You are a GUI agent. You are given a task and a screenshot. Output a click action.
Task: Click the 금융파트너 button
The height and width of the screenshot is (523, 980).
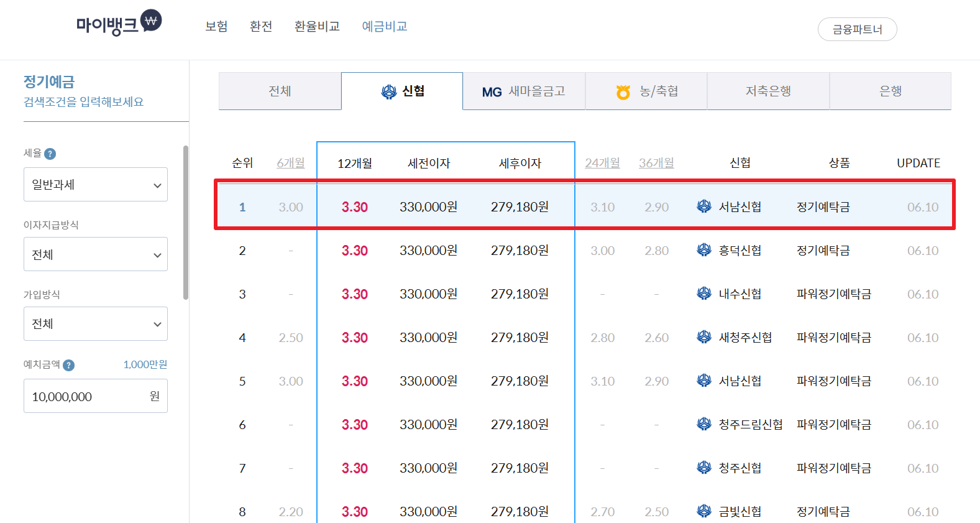pyautogui.click(x=858, y=29)
